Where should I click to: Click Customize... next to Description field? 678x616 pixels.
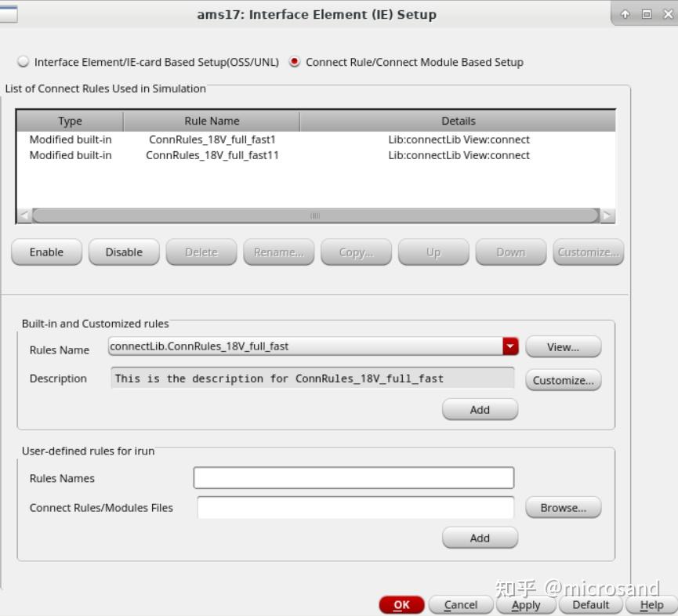pos(563,380)
